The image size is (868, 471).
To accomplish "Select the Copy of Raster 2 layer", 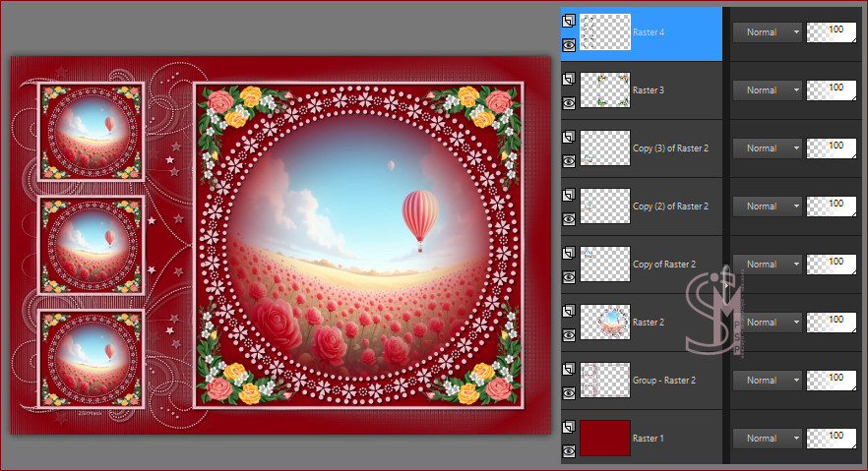I will pyautogui.click(x=664, y=265).
